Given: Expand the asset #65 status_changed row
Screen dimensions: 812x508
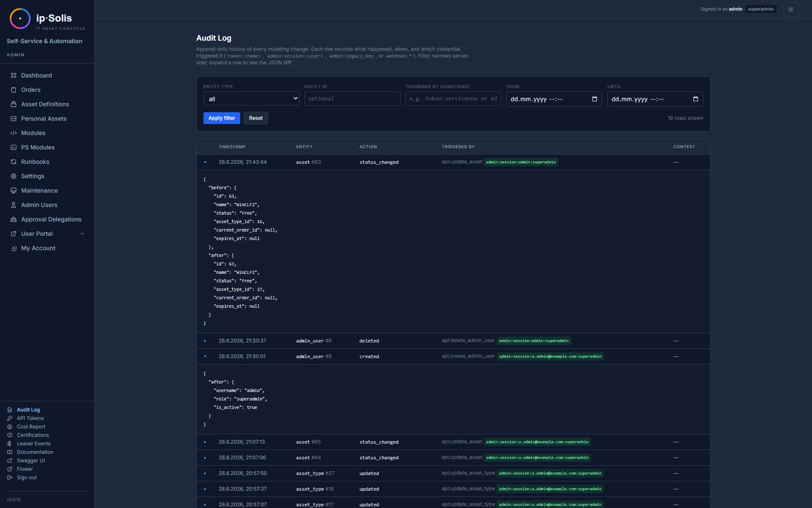Looking at the screenshot, I should [205, 442].
